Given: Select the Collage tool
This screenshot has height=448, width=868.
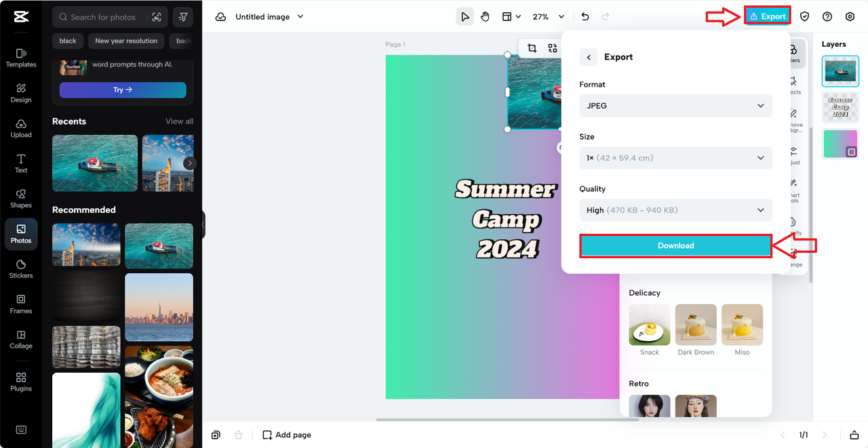Looking at the screenshot, I should tap(21, 339).
